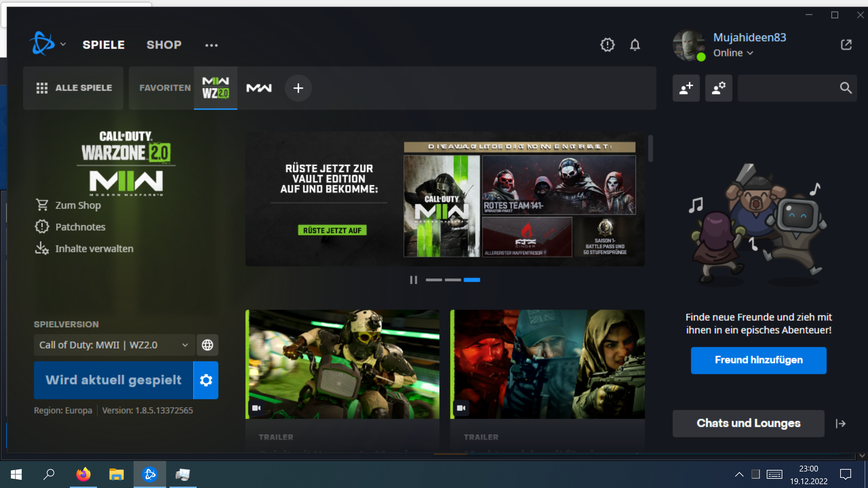
Task: Click the Battle.net logo
Action: pos(42,44)
